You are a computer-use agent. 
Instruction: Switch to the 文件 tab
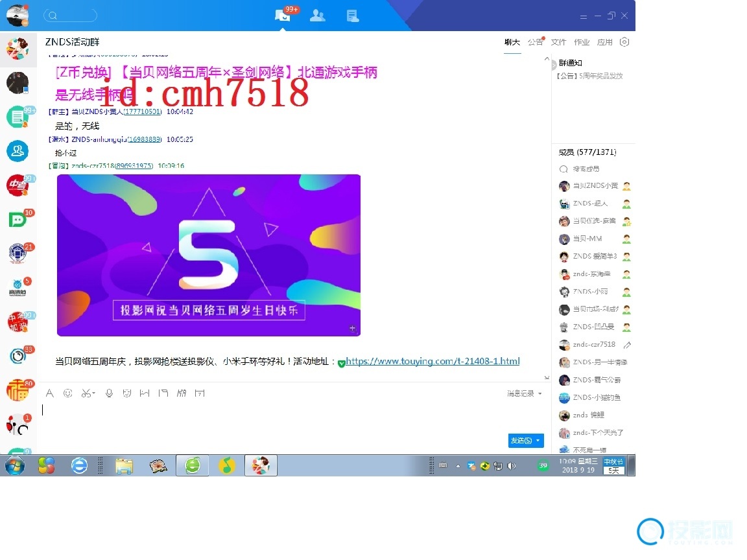click(x=558, y=42)
